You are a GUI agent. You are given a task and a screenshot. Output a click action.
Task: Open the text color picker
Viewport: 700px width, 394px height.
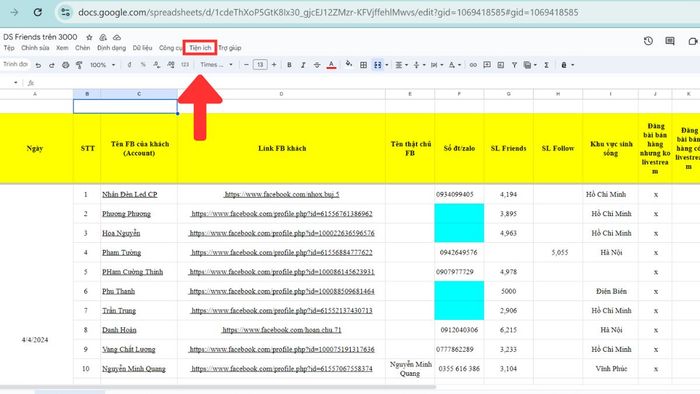pos(331,65)
